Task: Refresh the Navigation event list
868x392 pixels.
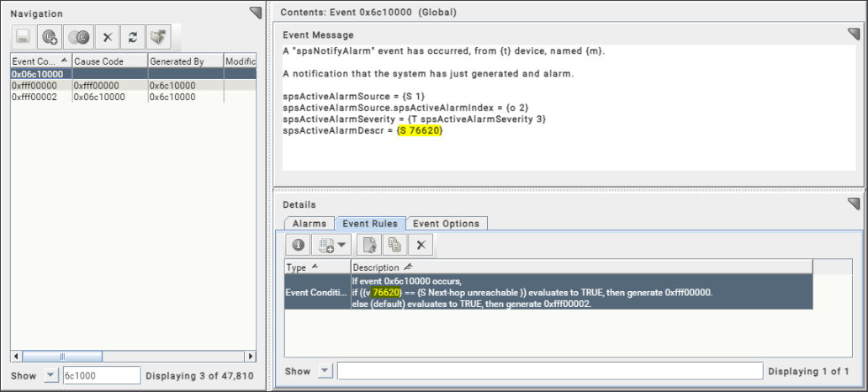Action: pos(131,38)
